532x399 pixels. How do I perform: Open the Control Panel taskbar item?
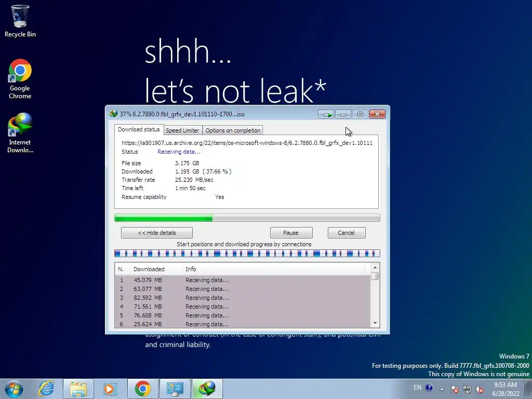(x=175, y=389)
